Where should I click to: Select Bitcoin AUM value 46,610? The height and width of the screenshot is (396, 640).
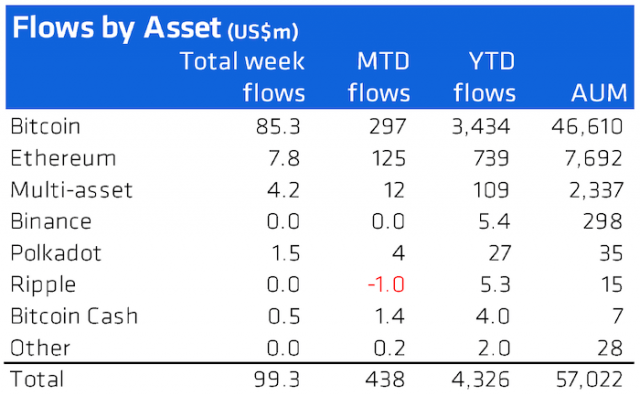[x=587, y=127]
